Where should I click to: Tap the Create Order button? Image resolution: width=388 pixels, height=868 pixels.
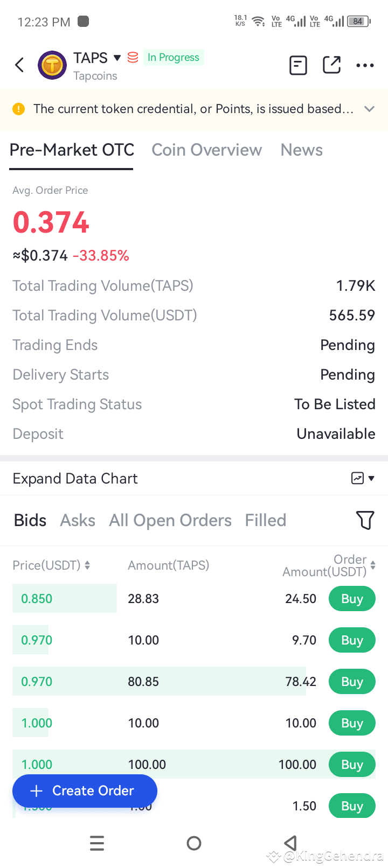(85, 790)
